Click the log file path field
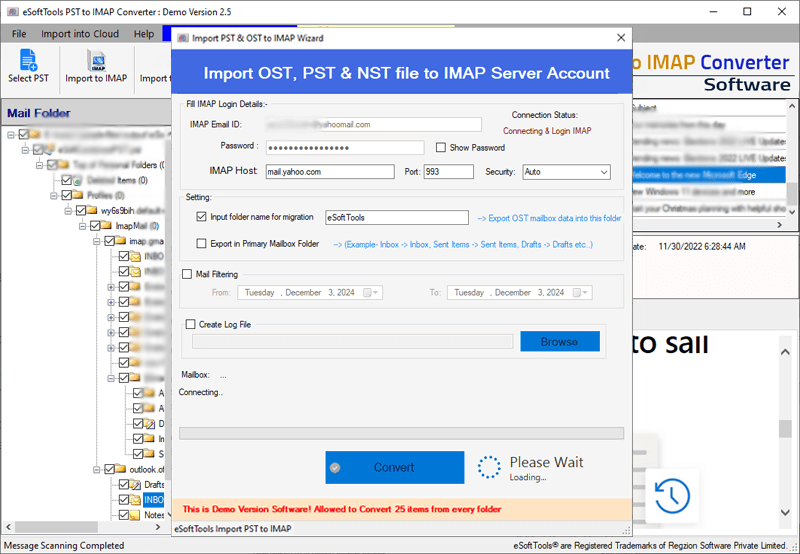This screenshot has height=554, width=800. [353, 341]
